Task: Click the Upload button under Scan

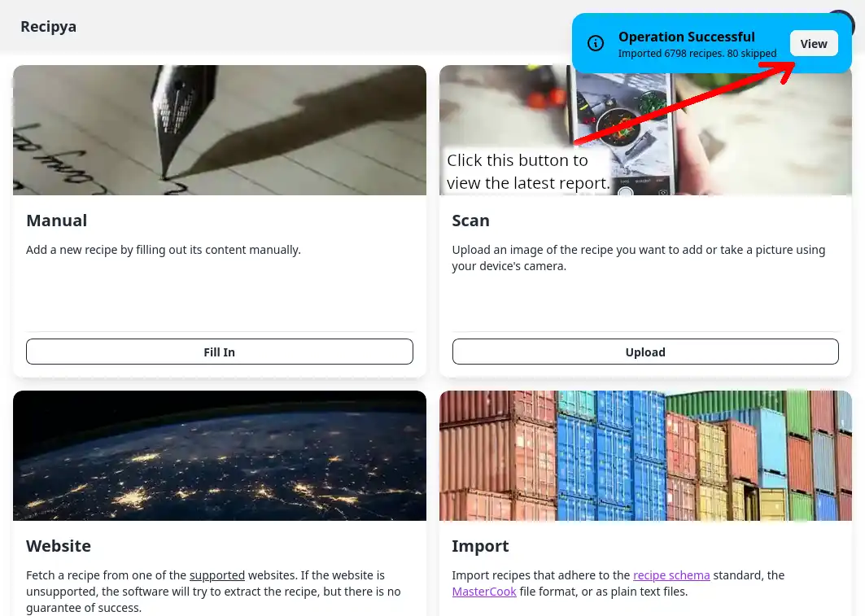Action: pos(645,352)
